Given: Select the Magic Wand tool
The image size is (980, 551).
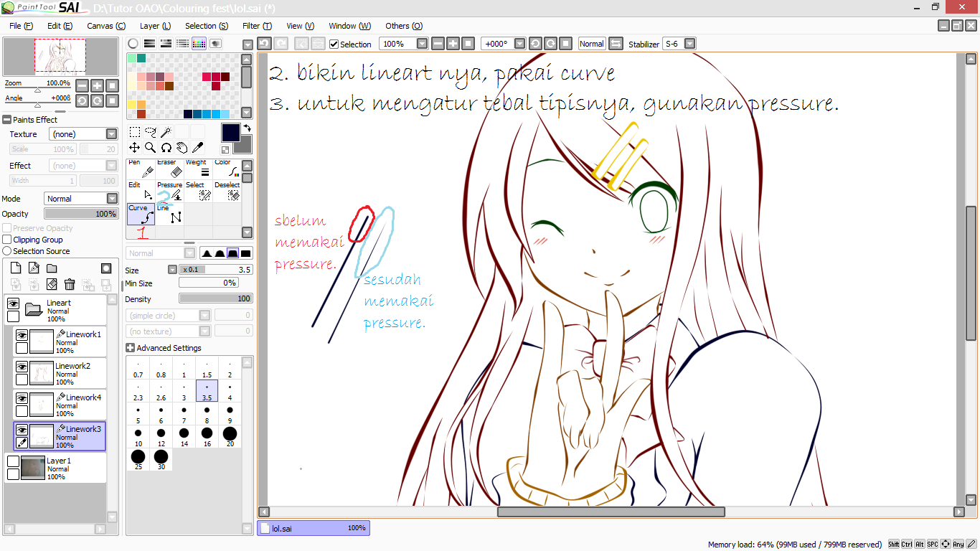Looking at the screenshot, I should point(167,131).
